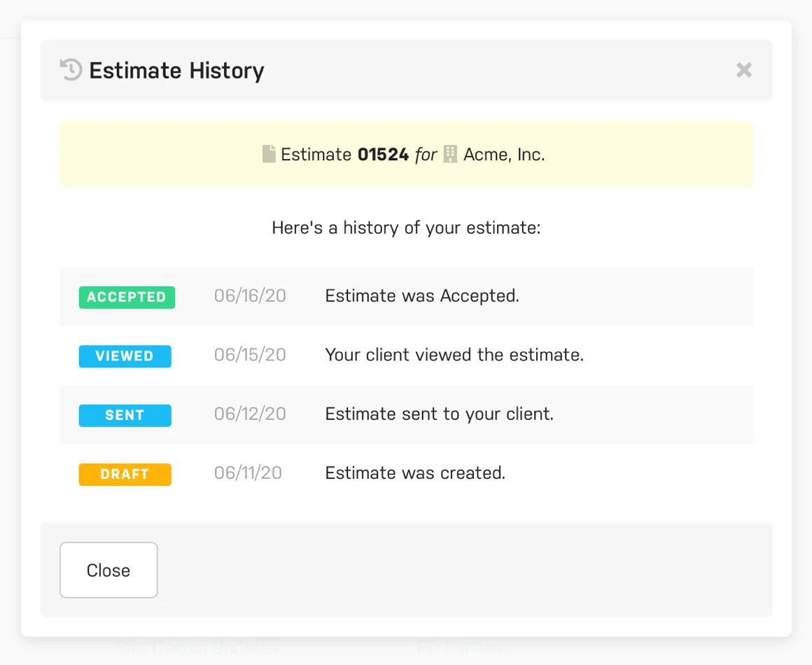Click the date 06/15/20 next to VIEWED

[x=250, y=356]
